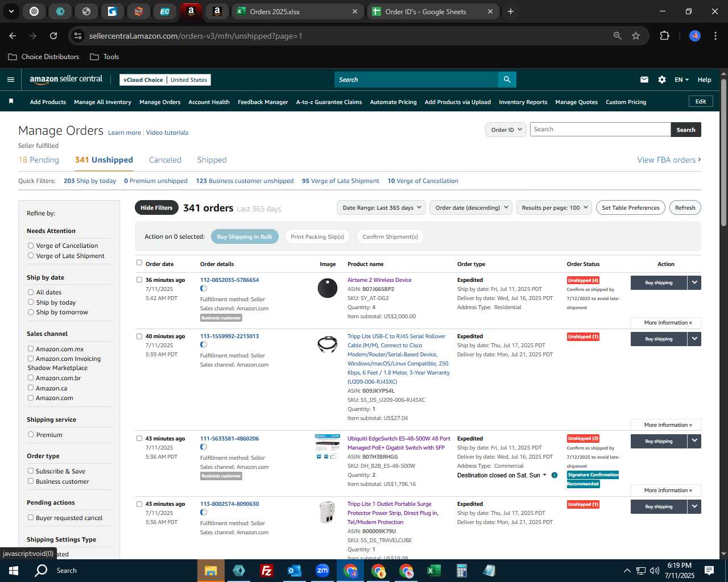Click the Amazon Seller Central logo
This screenshot has height=582, width=728.
pos(66,80)
